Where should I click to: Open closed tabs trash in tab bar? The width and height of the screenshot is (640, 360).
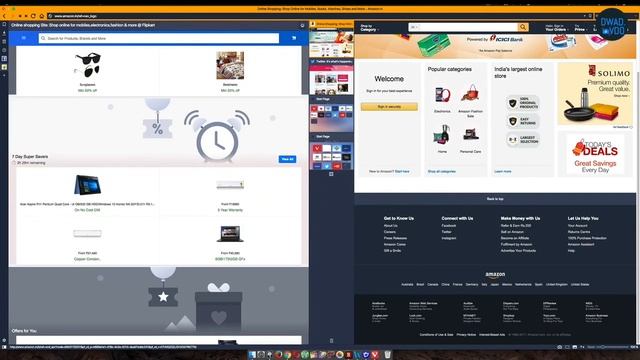(x=331, y=340)
